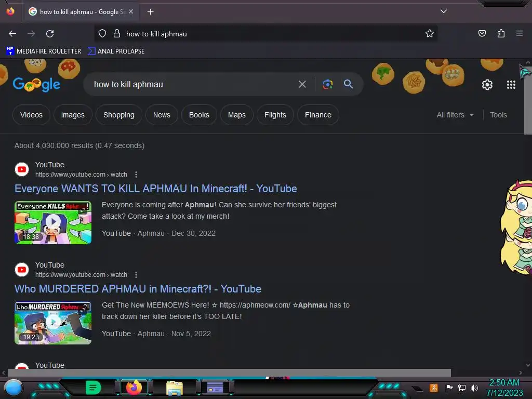
Task: Toggle the volume speaker tray icon
Action: pyautogui.click(x=474, y=388)
